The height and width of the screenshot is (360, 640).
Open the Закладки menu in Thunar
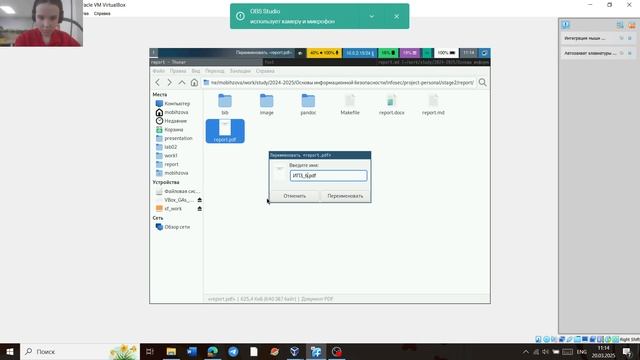tap(240, 71)
